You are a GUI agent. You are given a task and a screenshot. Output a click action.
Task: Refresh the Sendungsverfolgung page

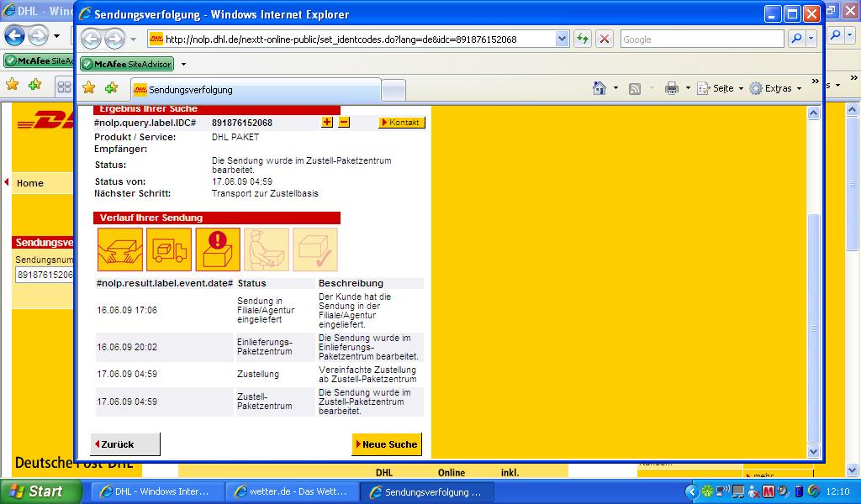pos(583,39)
